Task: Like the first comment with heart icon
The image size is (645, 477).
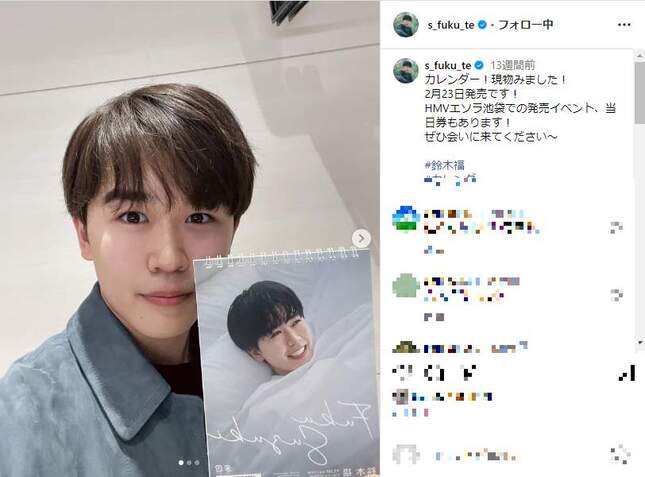Action: point(616,227)
